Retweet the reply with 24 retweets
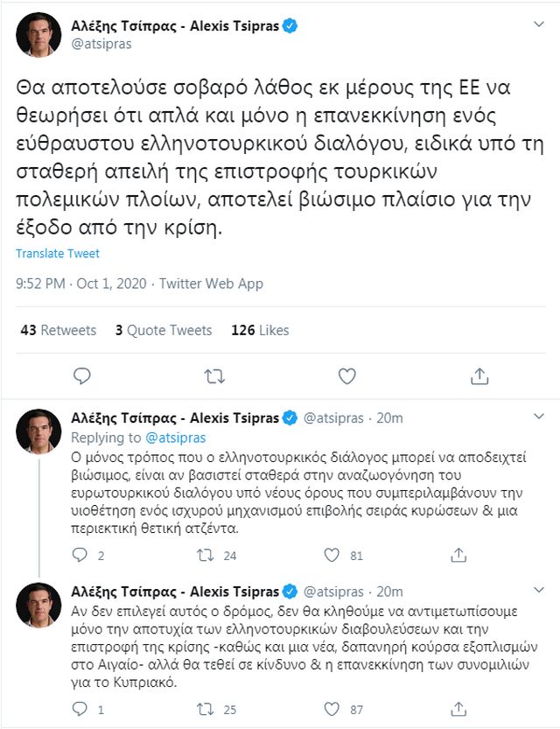The height and width of the screenshot is (729, 560). (206, 555)
